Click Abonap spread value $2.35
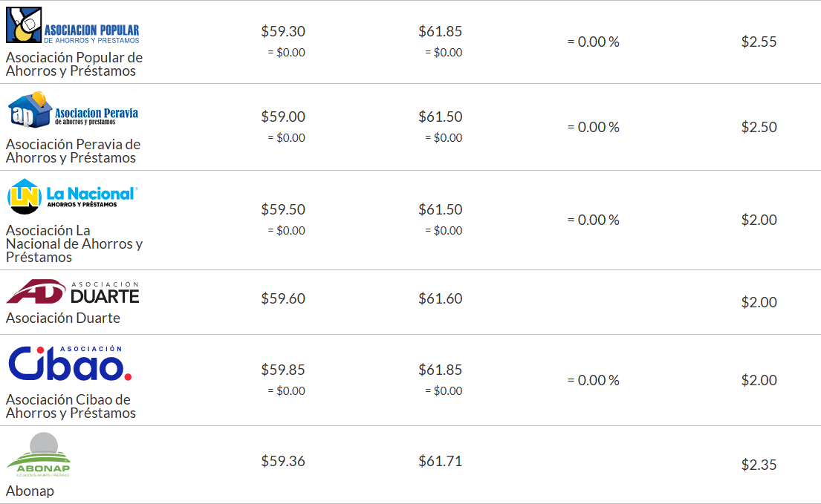This screenshot has height=504, width=821. [759, 465]
